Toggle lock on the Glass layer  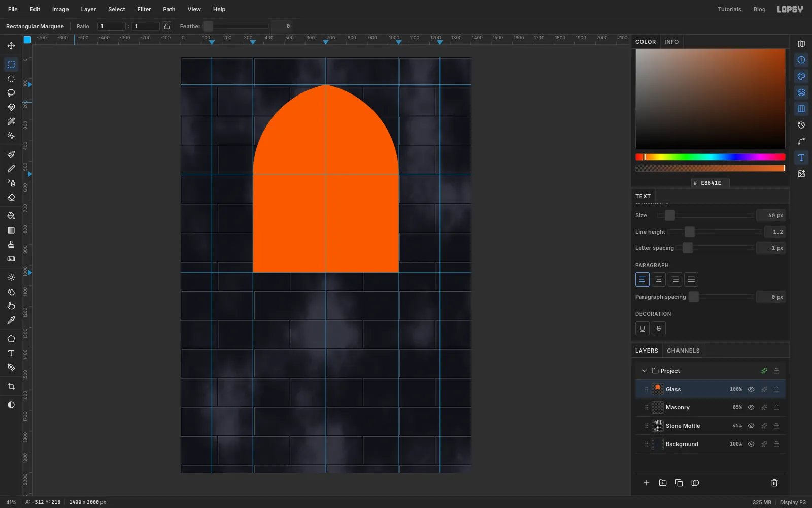pos(776,389)
